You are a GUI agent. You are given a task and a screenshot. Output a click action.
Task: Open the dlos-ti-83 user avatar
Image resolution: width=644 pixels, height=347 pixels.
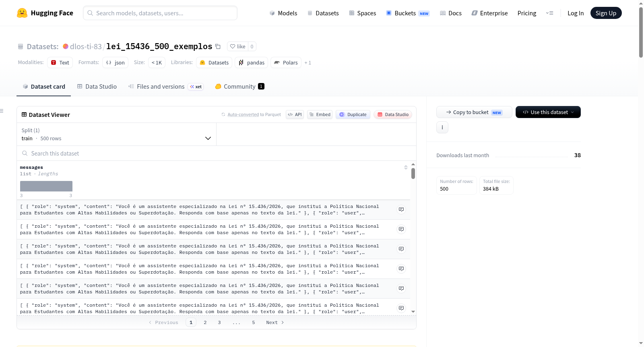click(66, 46)
